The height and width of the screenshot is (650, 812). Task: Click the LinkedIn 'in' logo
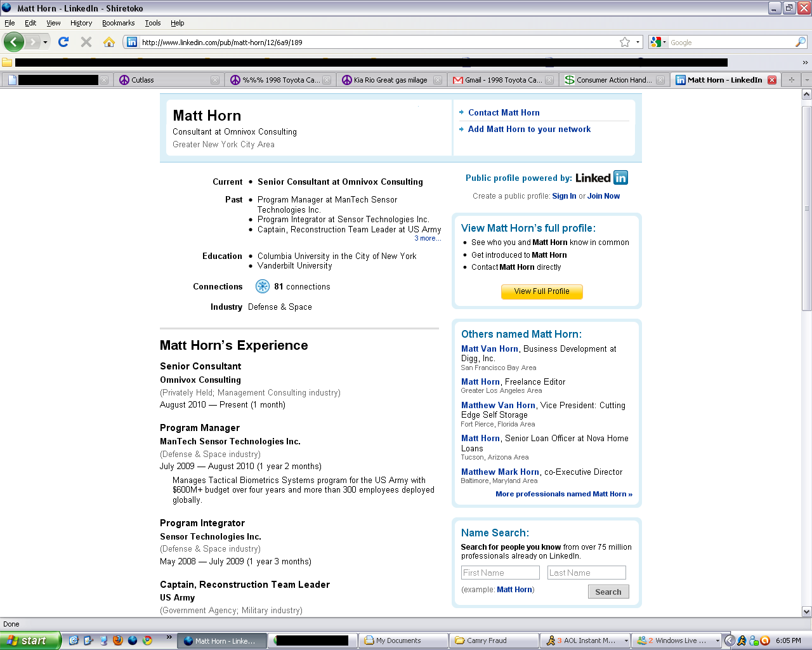(620, 178)
